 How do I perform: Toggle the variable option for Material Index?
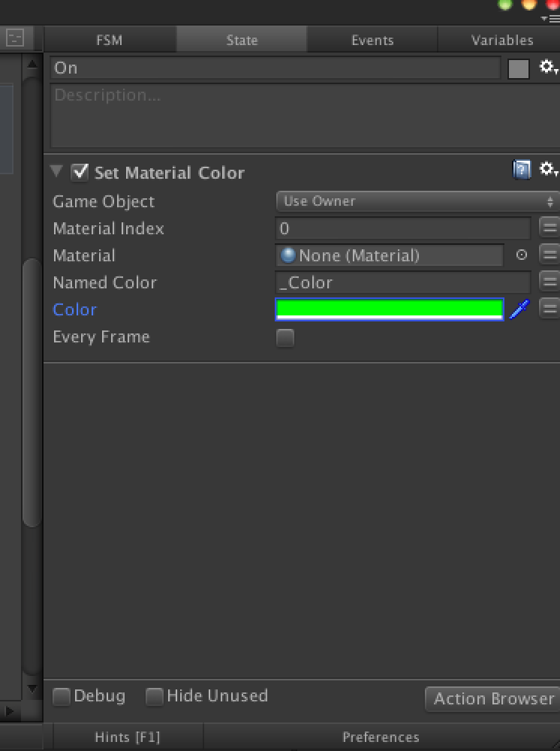(x=549, y=228)
